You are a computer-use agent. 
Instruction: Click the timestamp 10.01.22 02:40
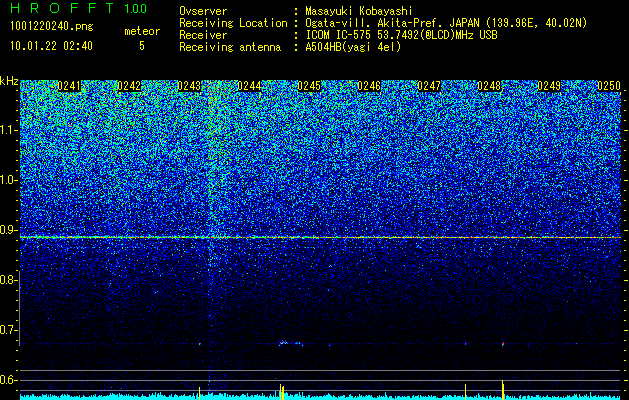(51, 46)
